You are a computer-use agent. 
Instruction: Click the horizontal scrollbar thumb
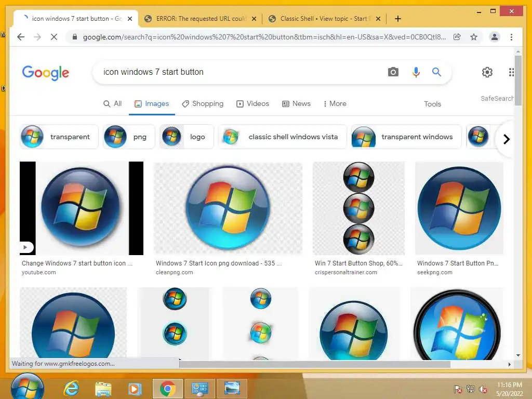click(315, 364)
